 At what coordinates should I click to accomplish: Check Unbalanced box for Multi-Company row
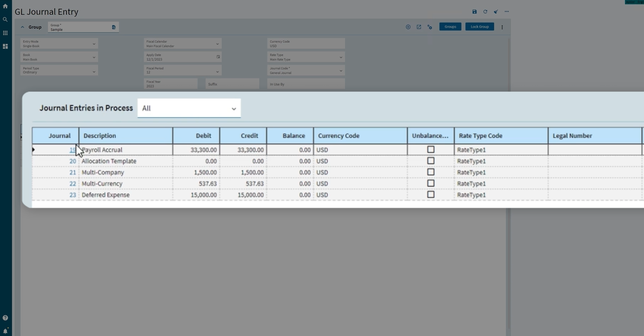430,172
